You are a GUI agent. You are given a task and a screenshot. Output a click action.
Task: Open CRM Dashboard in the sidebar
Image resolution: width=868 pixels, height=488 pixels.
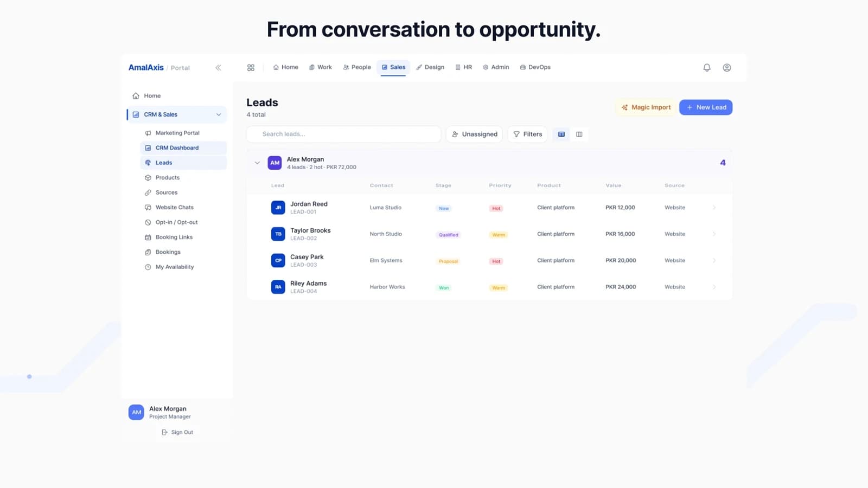pos(183,148)
